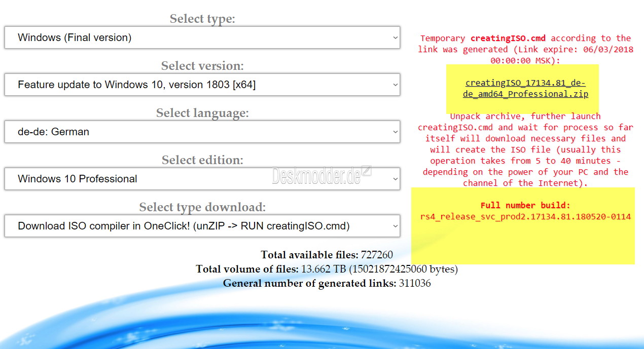Image resolution: width=644 pixels, height=349 pixels.
Task: Open the Select edition dropdown
Action: (202, 179)
